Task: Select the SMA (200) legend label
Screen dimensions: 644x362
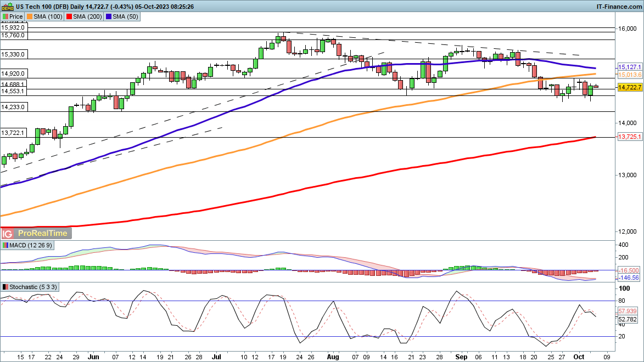Action: [x=87, y=17]
